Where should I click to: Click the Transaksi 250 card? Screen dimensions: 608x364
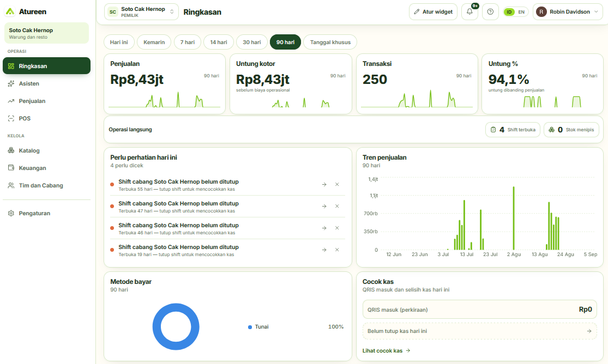(x=417, y=84)
